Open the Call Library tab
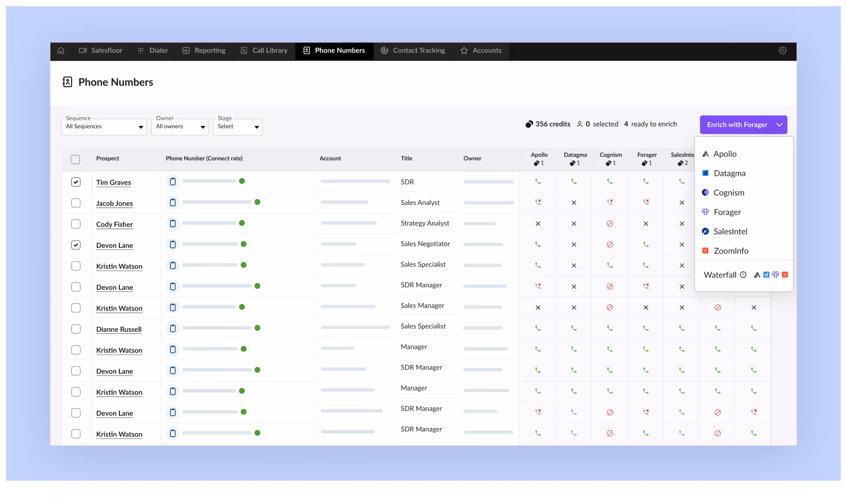Image resolution: width=847 pixels, height=504 pixels. (x=264, y=51)
